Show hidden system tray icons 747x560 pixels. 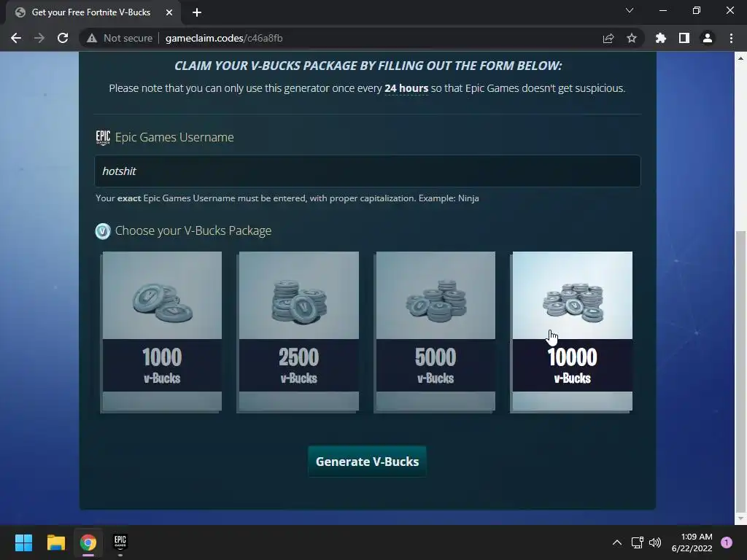coord(617,542)
